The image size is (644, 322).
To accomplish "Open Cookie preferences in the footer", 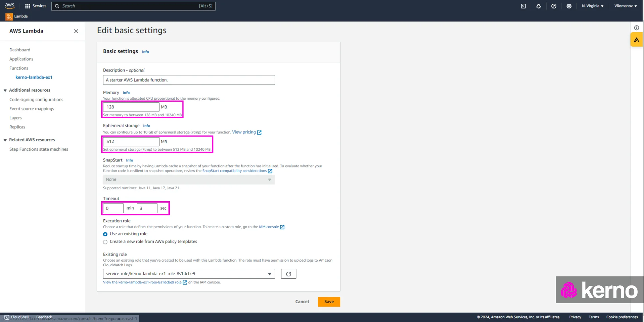I will pos(622,317).
